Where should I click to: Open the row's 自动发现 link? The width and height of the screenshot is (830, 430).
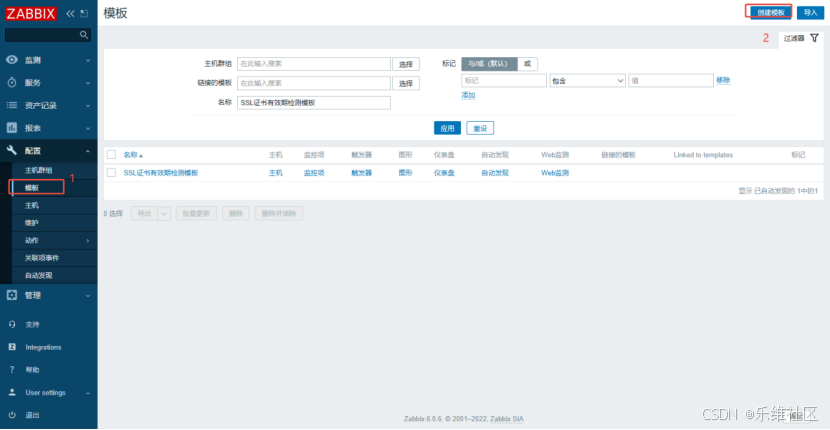point(495,173)
